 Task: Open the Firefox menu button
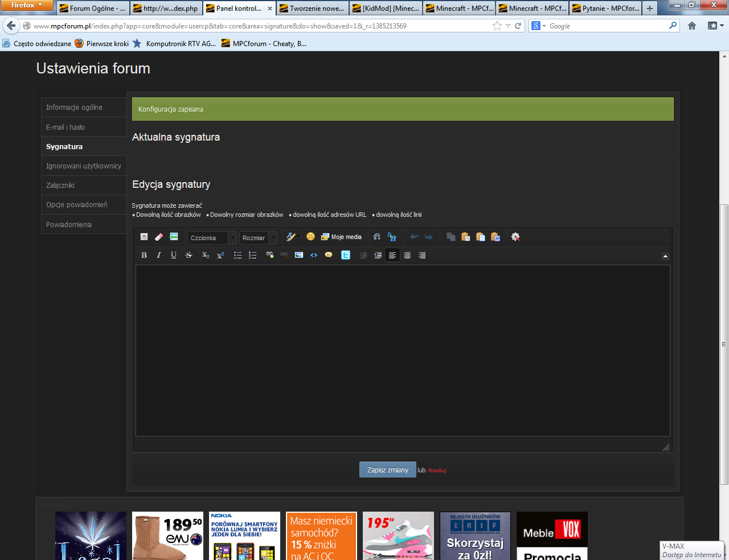(27, 5)
